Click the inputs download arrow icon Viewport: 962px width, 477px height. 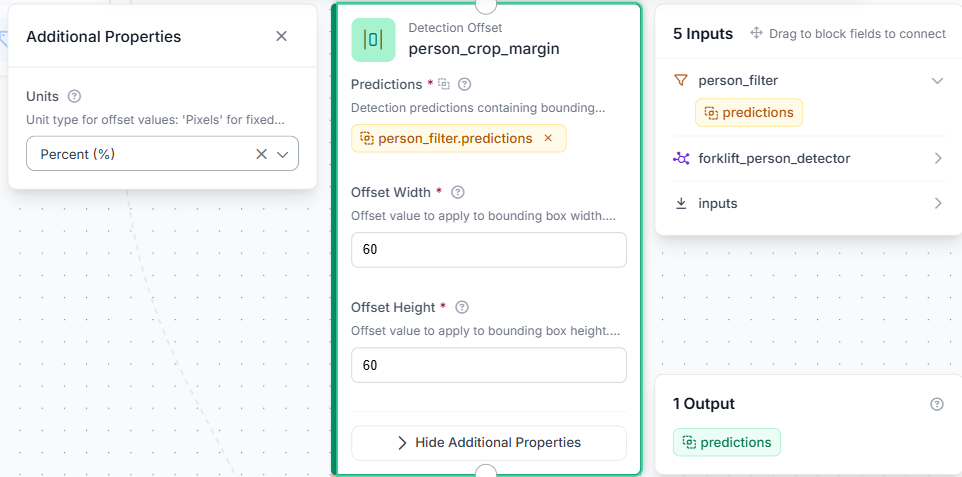coord(680,203)
